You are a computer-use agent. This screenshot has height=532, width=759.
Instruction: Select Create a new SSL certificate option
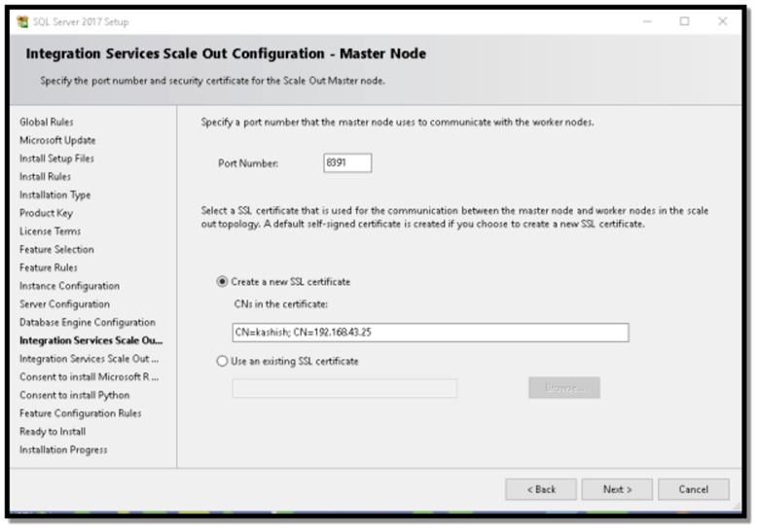283,282
